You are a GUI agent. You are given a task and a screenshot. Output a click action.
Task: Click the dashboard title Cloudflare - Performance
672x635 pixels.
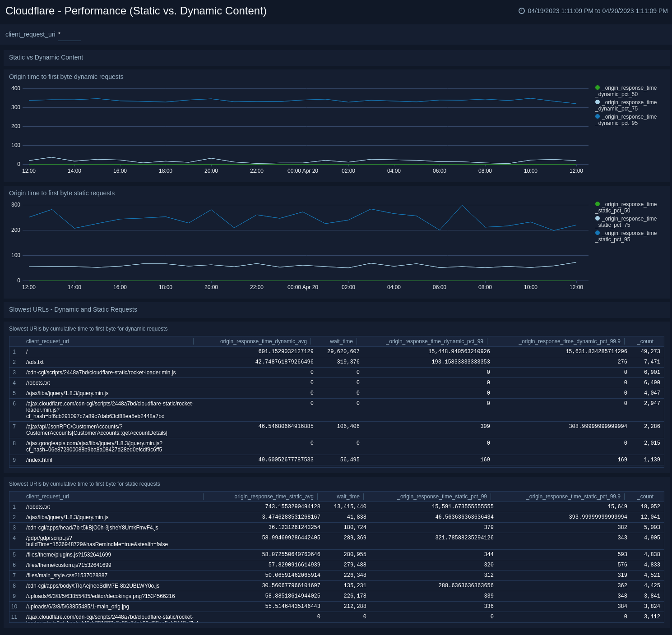click(136, 11)
